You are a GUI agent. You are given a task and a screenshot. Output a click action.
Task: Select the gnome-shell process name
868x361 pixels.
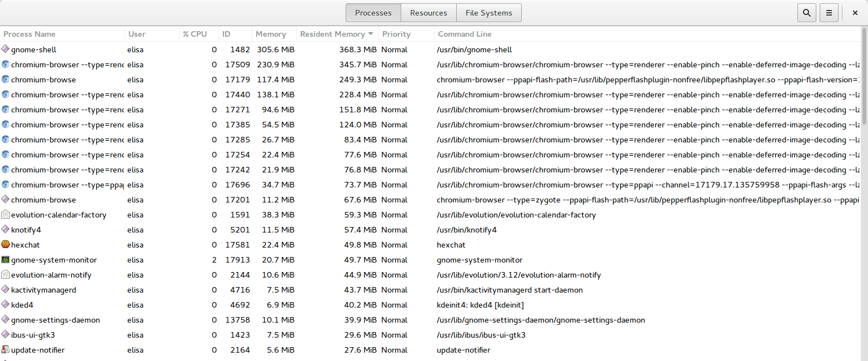[x=33, y=50]
